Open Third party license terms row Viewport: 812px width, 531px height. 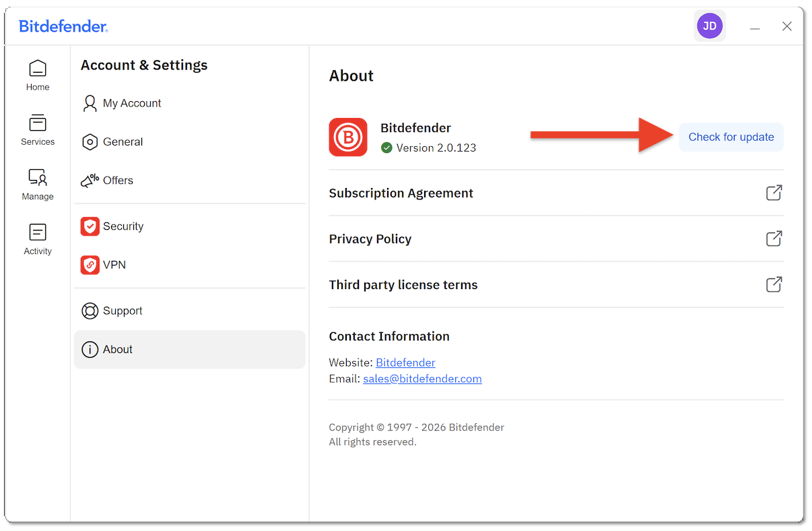[556, 284]
